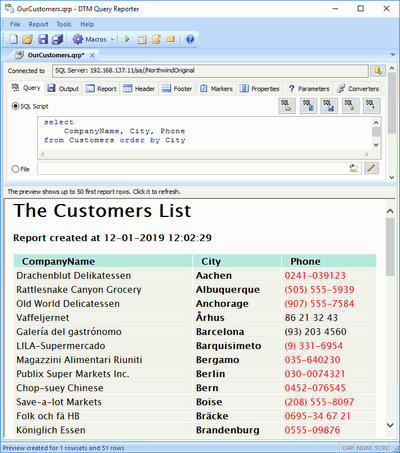Switch to the Report tab

101,89
